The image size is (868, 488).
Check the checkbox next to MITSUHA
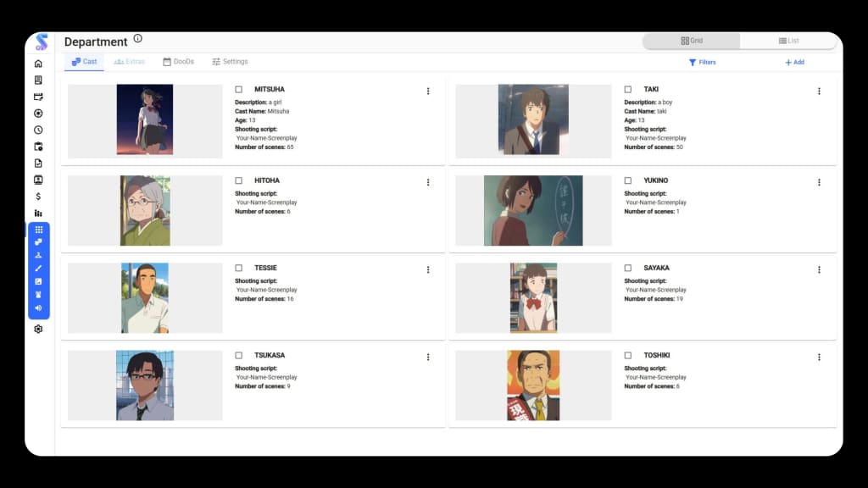coord(240,89)
